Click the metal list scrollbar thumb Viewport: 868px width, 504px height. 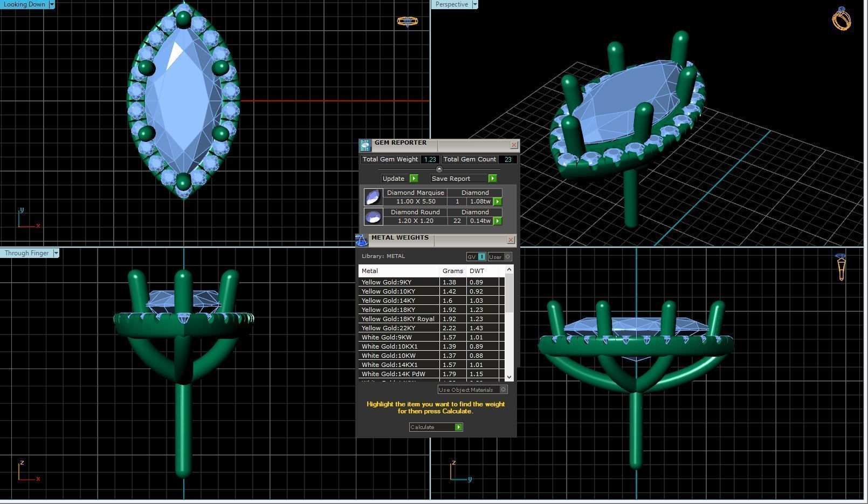click(x=509, y=293)
